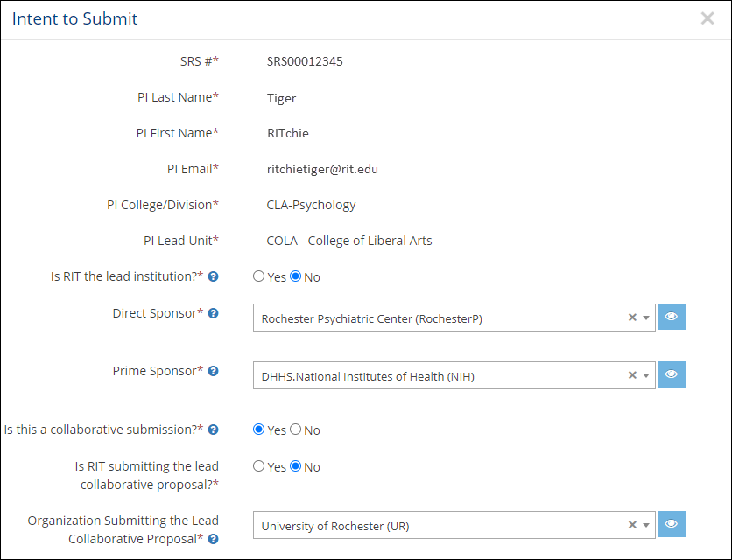View University of Rochester details with eye button

tap(672, 524)
